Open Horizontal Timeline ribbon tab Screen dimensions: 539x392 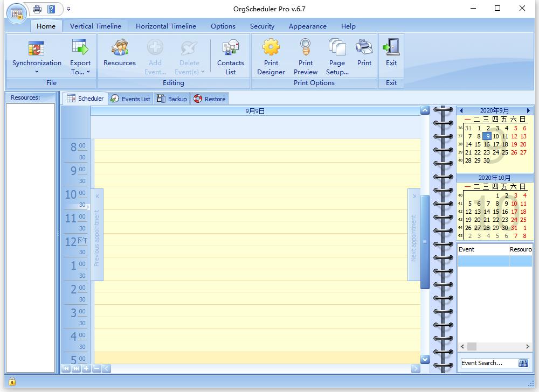point(165,26)
